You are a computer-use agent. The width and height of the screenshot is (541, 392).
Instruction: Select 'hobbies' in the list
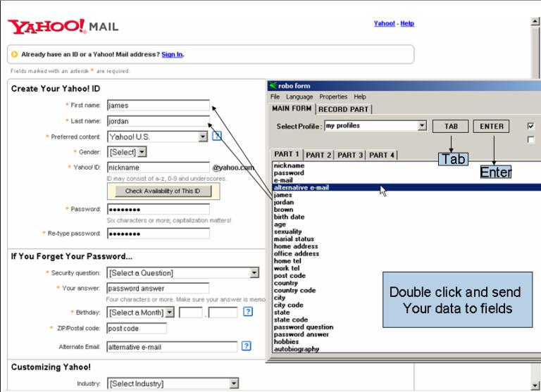tap(286, 341)
